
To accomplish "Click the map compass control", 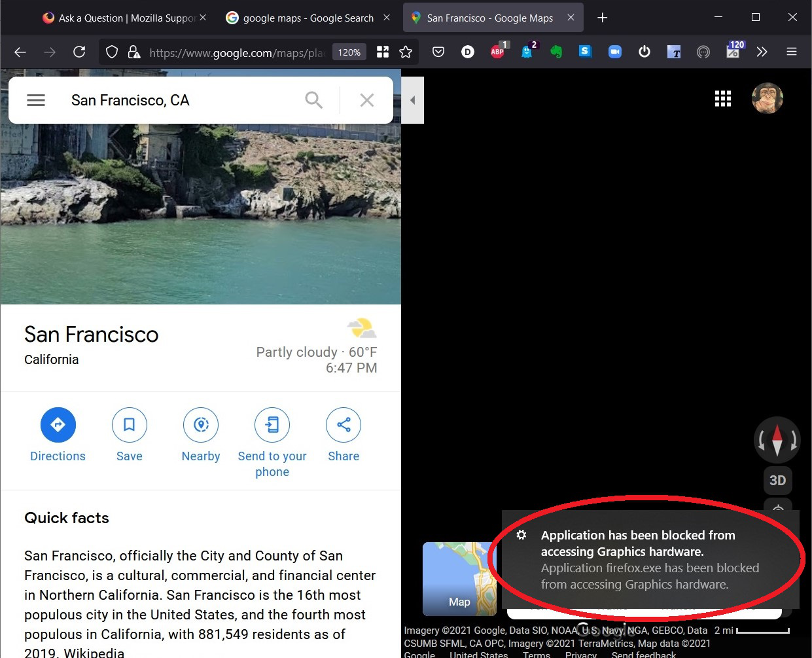I will (777, 440).
